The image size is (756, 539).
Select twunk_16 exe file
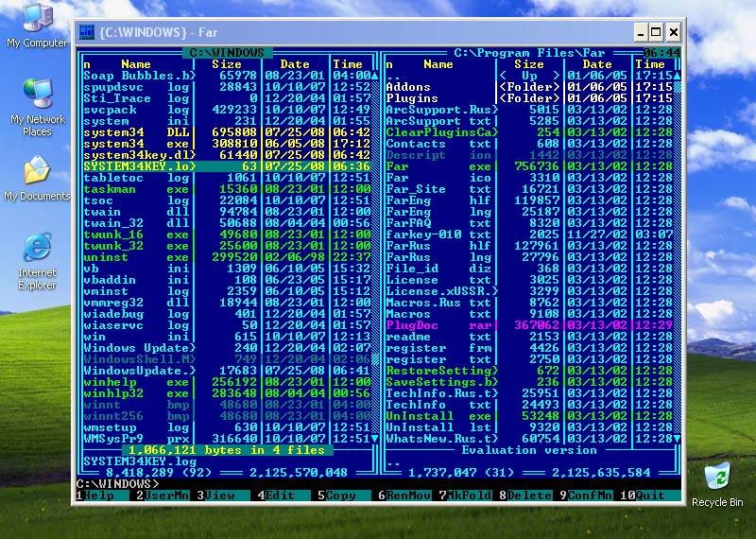pyautogui.click(x=227, y=235)
